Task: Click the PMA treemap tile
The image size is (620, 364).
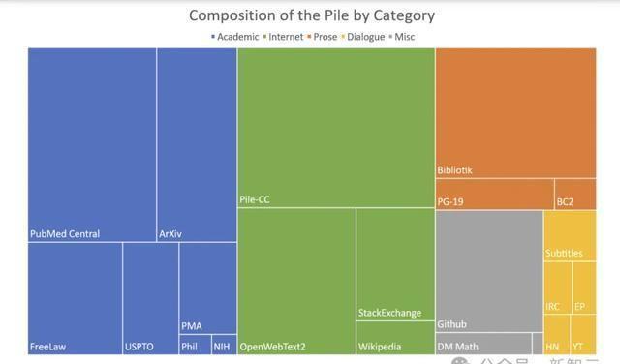Action: point(208,288)
